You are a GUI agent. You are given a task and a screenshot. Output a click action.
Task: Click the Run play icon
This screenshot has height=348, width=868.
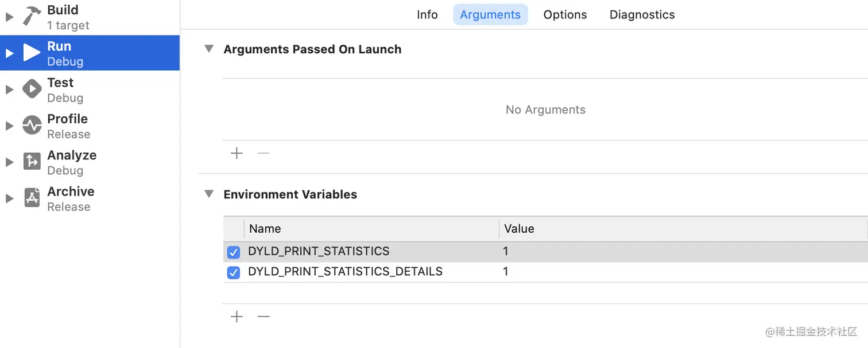[x=32, y=53]
